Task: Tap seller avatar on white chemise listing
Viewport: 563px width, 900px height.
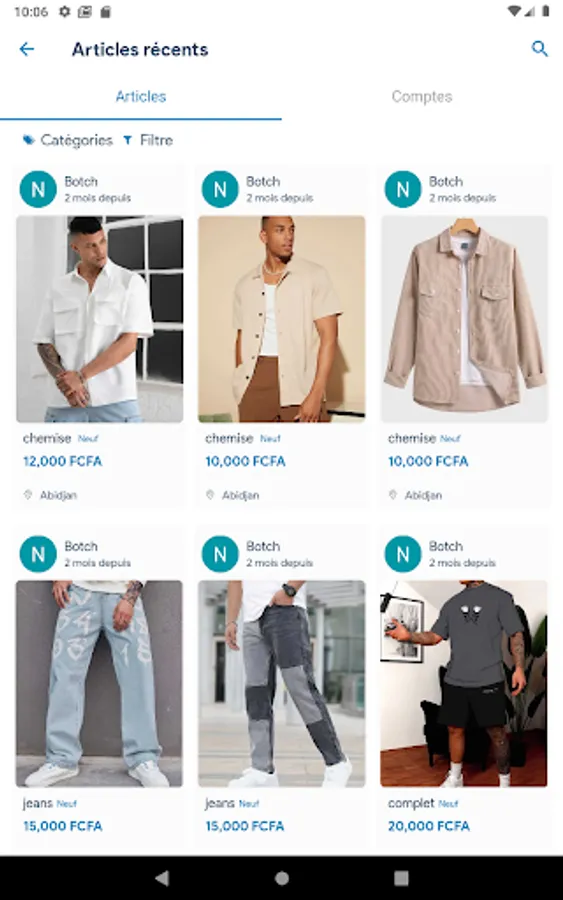Action: (x=38, y=189)
